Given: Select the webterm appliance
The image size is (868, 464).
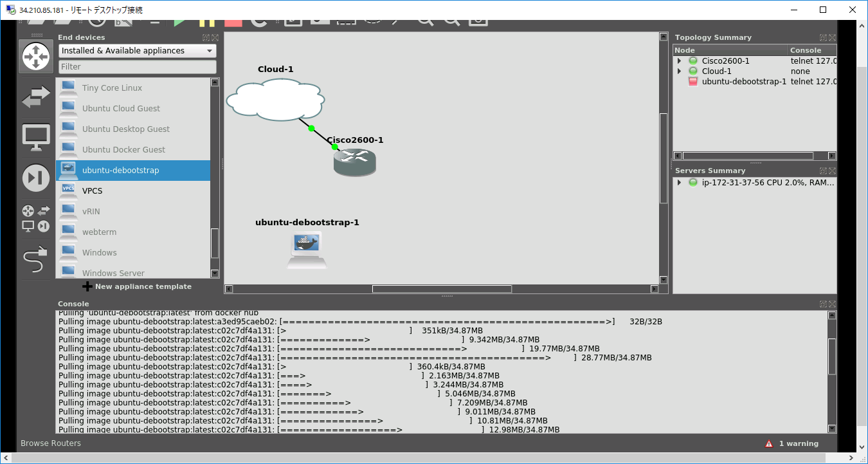Looking at the screenshot, I should tap(133, 232).
